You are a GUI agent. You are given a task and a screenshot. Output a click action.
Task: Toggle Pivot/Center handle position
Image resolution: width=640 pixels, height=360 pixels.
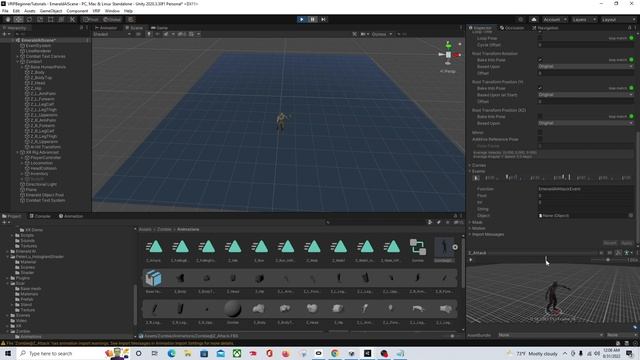[x=91, y=19]
